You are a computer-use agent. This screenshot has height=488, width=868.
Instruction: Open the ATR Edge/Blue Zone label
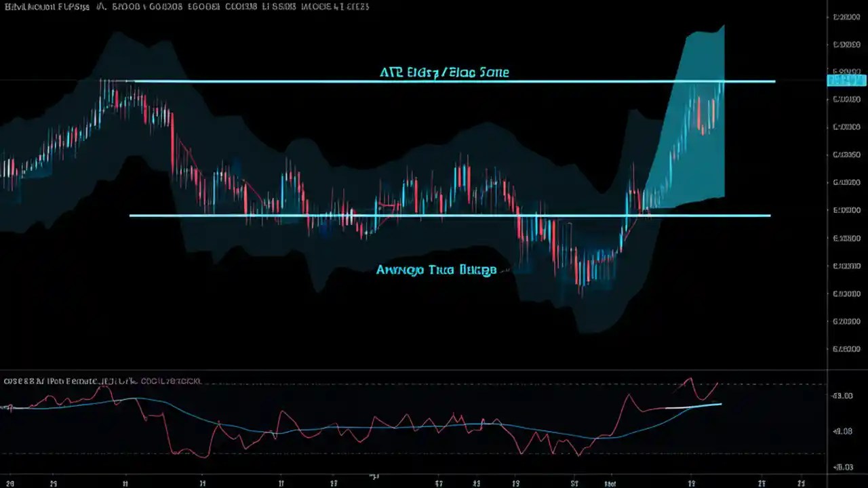tap(444, 73)
